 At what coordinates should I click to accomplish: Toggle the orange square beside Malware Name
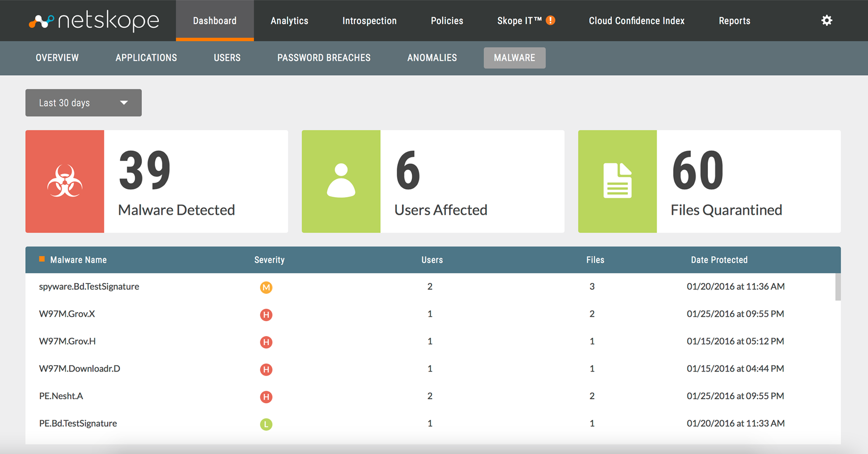pyautogui.click(x=42, y=259)
